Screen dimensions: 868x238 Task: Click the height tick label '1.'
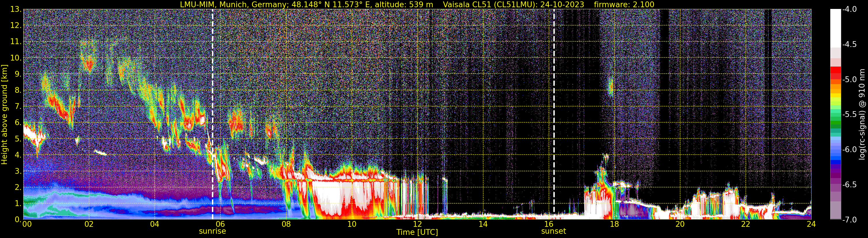point(18,204)
